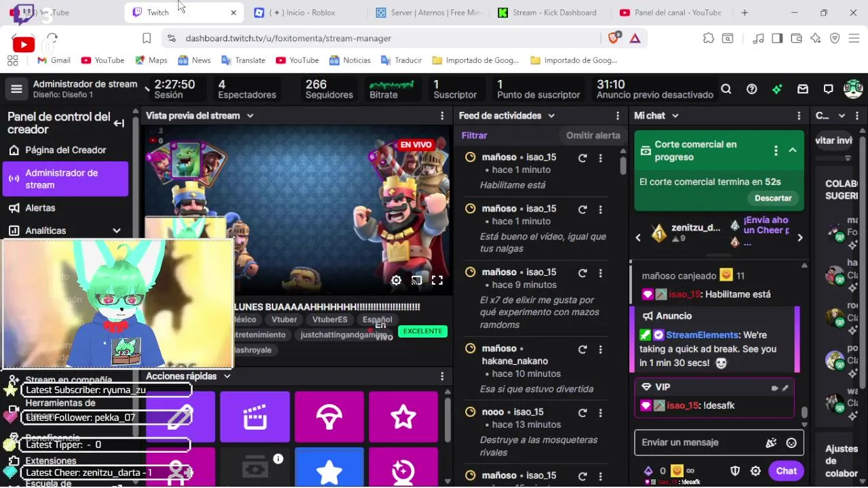Click the clapperboard clip quick action
The width and height of the screenshot is (868, 488).
coord(254,417)
